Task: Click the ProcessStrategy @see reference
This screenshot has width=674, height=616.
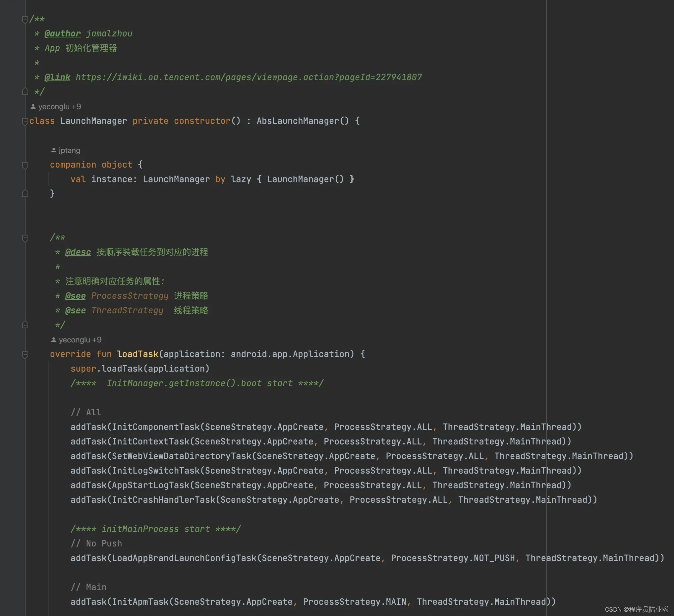Action: pyautogui.click(x=130, y=296)
